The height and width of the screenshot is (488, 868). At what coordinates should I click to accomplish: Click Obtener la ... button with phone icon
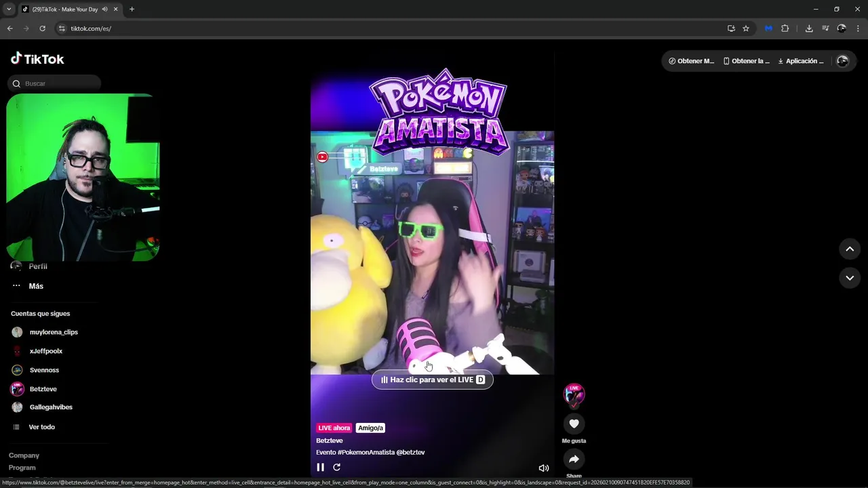(x=746, y=61)
